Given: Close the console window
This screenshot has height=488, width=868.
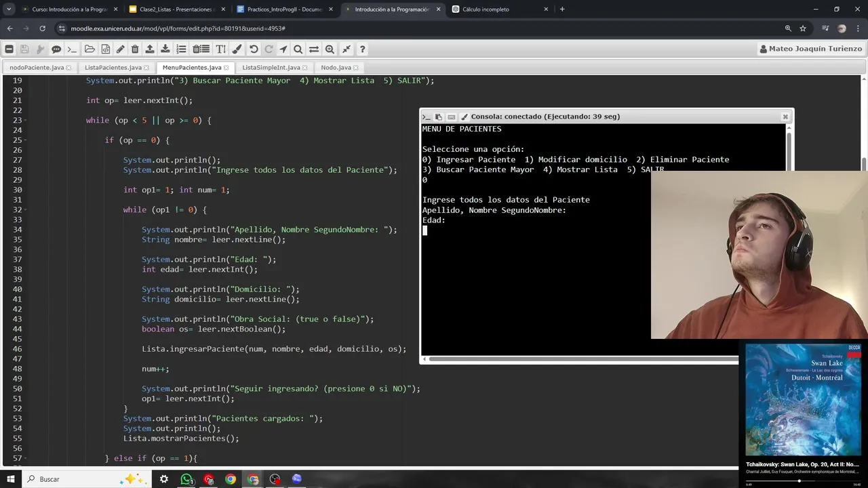Looking at the screenshot, I should [785, 117].
